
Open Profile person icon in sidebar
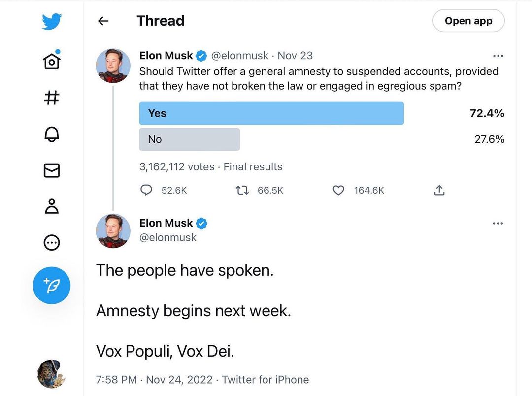[52, 206]
